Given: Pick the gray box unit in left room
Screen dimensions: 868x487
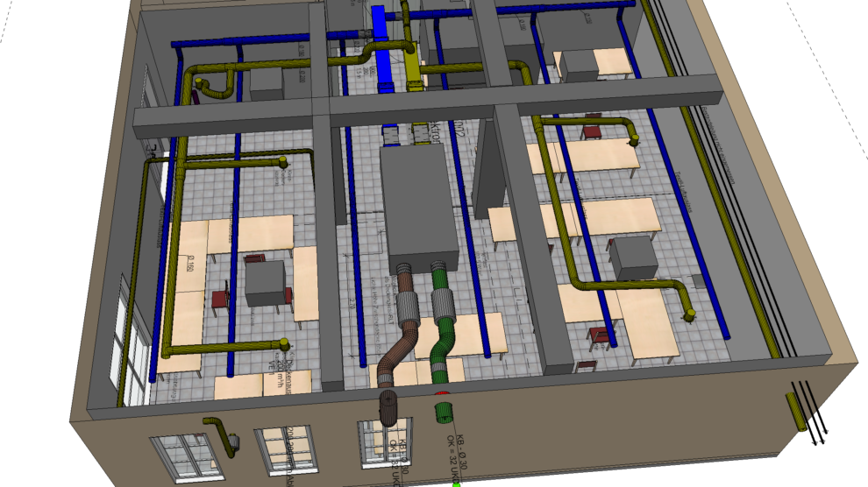Looking at the screenshot, I should click(265, 283).
